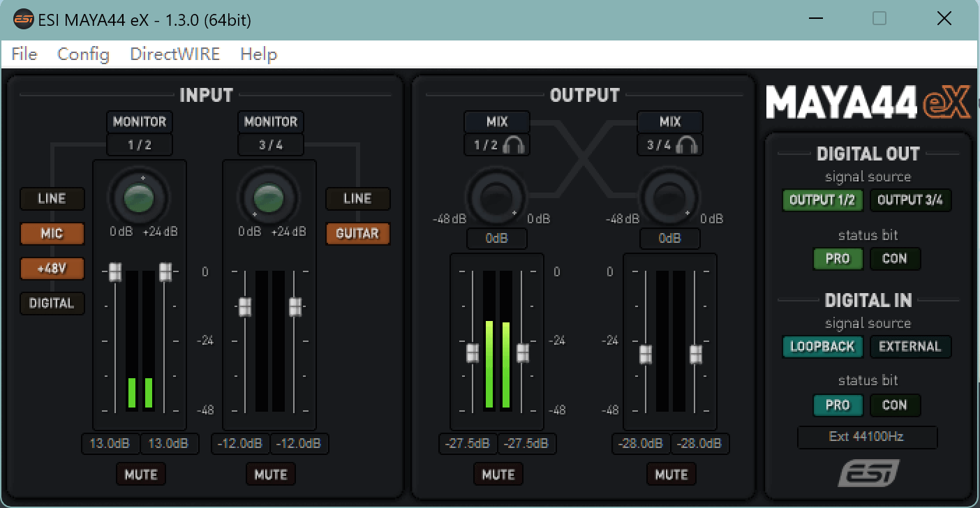Close the MAYA44 eX window
This screenshot has width=980, height=508.
[x=944, y=19]
